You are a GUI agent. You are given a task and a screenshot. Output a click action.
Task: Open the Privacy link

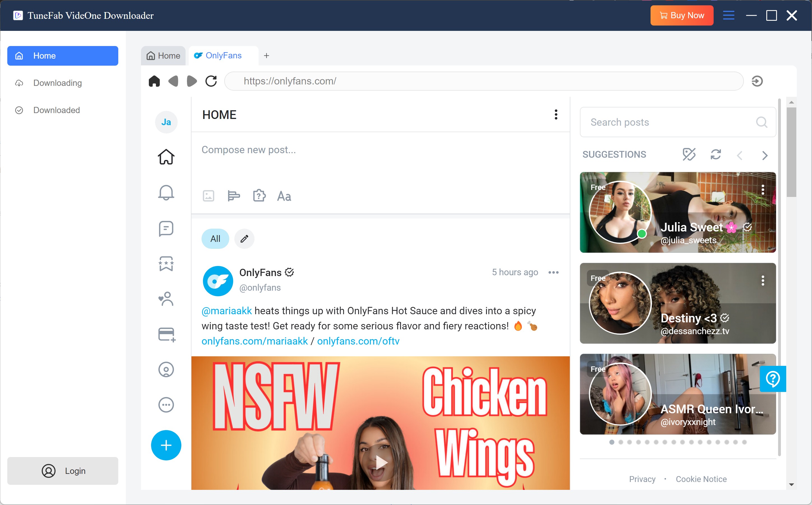[x=642, y=479]
